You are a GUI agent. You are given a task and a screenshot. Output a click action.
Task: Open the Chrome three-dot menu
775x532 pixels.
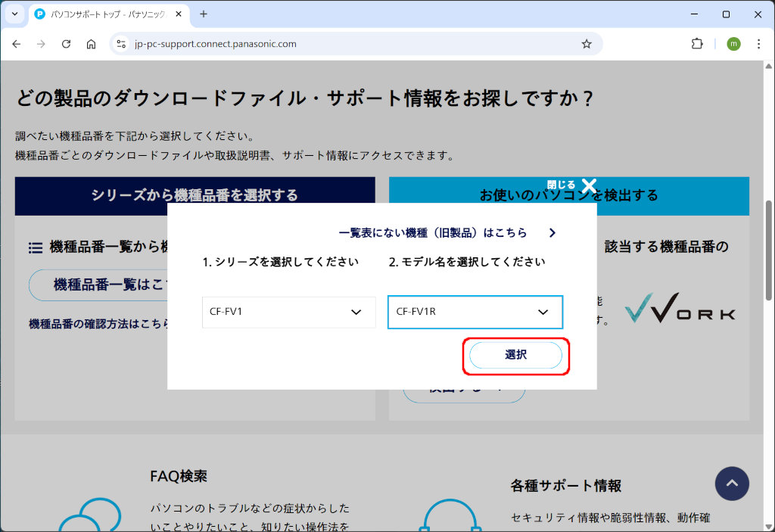(x=758, y=44)
